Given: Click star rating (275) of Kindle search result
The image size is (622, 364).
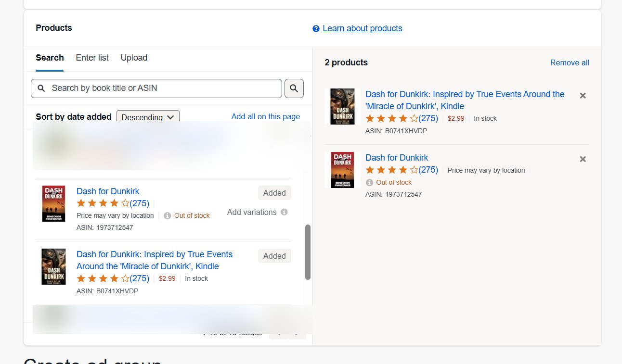Looking at the screenshot, I should coord(113,278).
